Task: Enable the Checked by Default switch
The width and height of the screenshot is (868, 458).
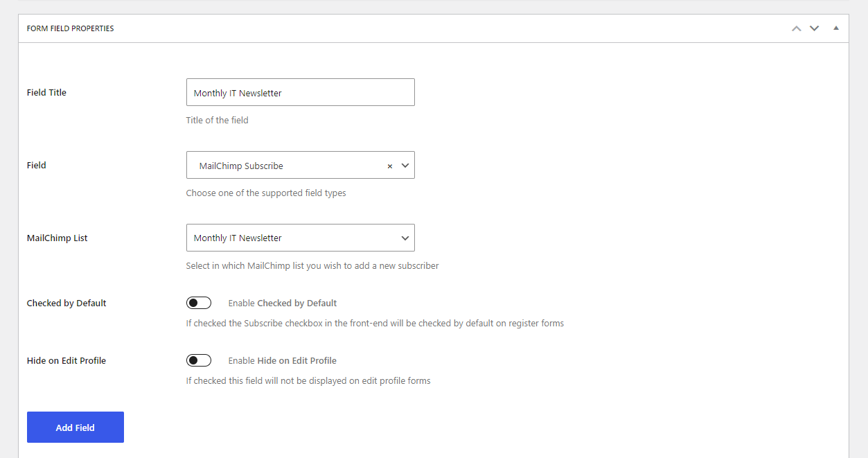Action: coord(199,303)
